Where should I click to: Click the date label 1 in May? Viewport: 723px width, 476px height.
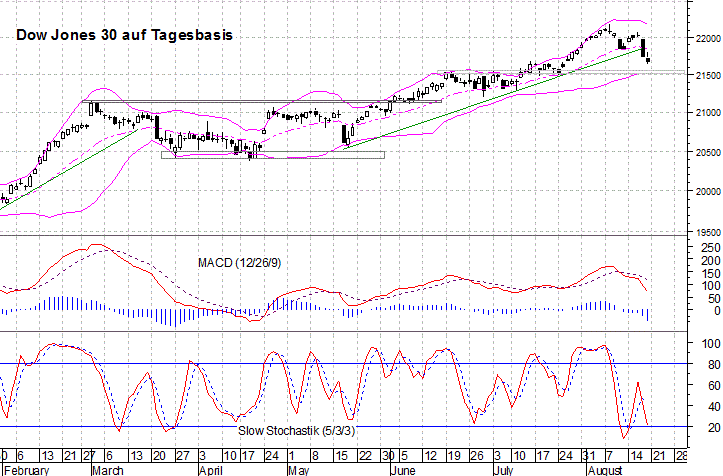point(291,456)
